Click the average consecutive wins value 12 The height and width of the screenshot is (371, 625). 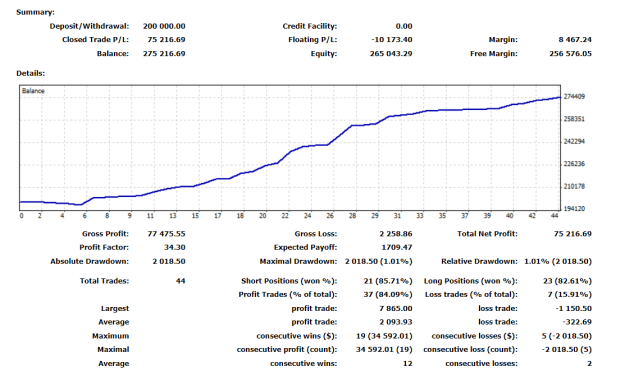point(407,363)
